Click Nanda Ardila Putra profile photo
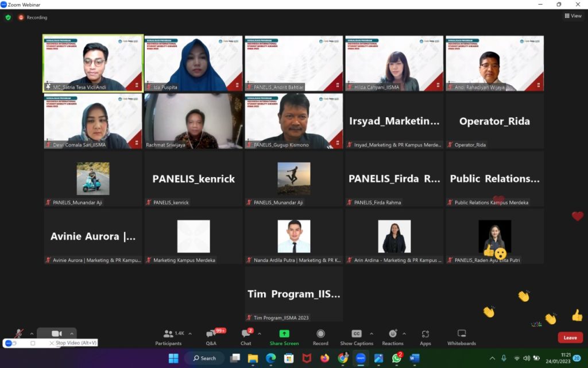 [x=294, y=236]
